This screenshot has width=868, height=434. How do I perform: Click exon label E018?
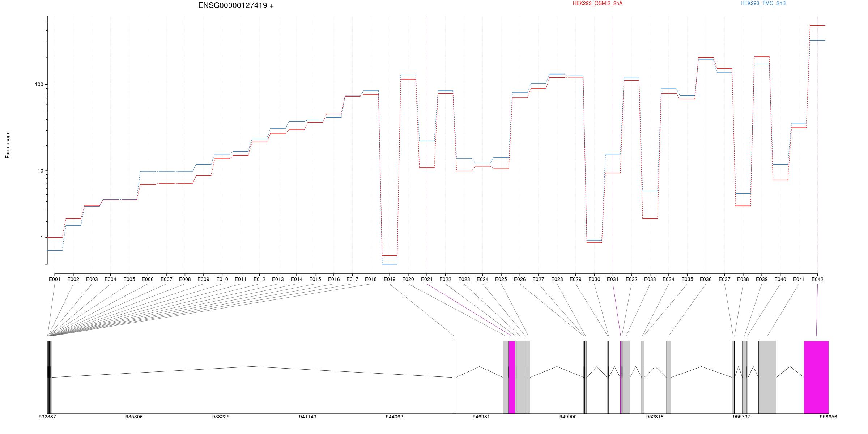(x=371, y=279)
